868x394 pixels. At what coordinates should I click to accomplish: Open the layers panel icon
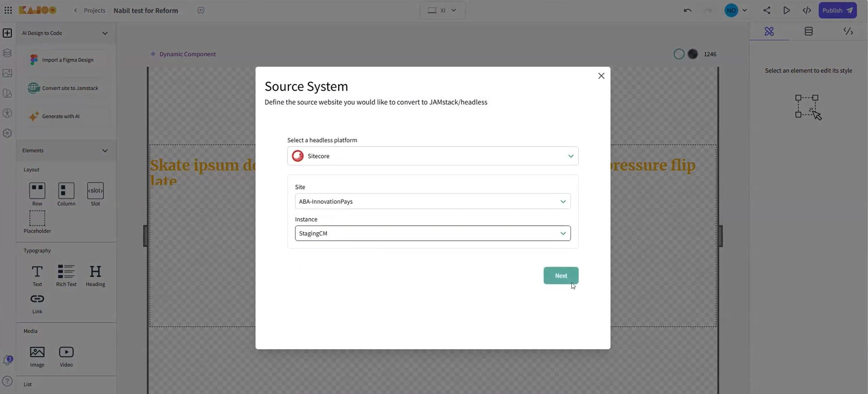(7, 53)
